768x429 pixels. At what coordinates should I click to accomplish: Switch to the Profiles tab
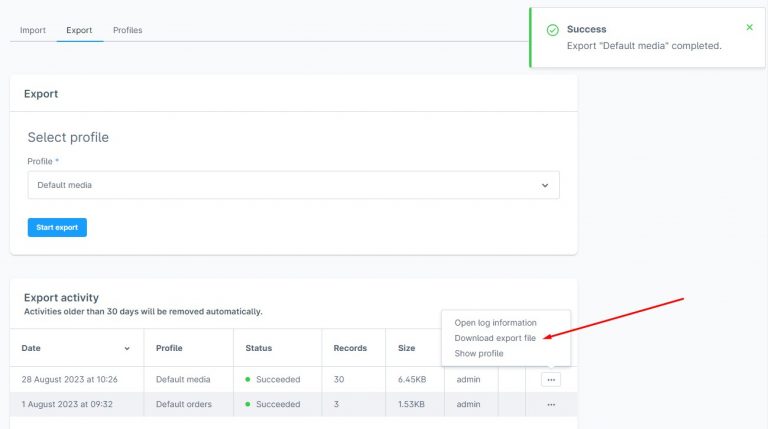coord(127,30)
